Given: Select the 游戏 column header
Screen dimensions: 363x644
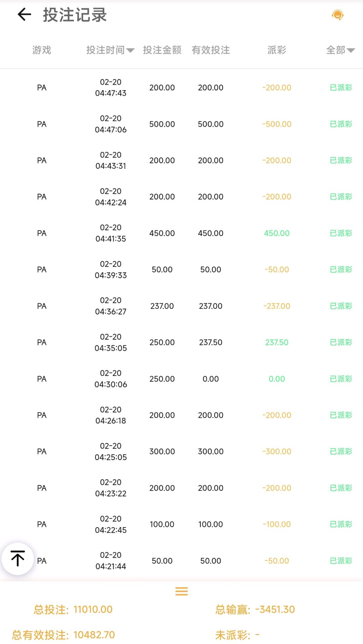Looking at the screenshot, I should [42, 50].
